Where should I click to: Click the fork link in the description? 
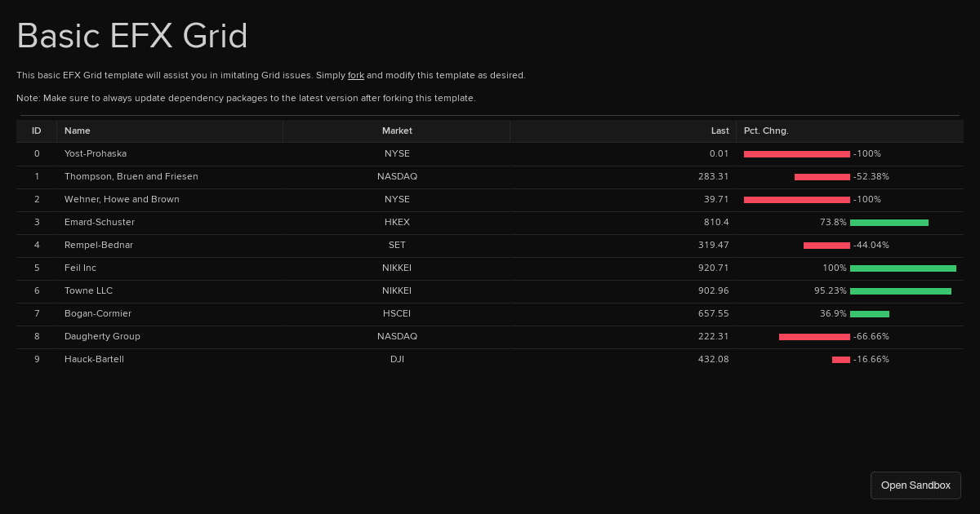tap(356, 75)
